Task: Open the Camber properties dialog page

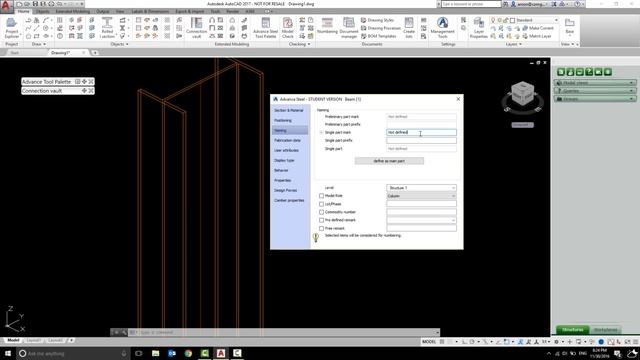Action: 289,200
